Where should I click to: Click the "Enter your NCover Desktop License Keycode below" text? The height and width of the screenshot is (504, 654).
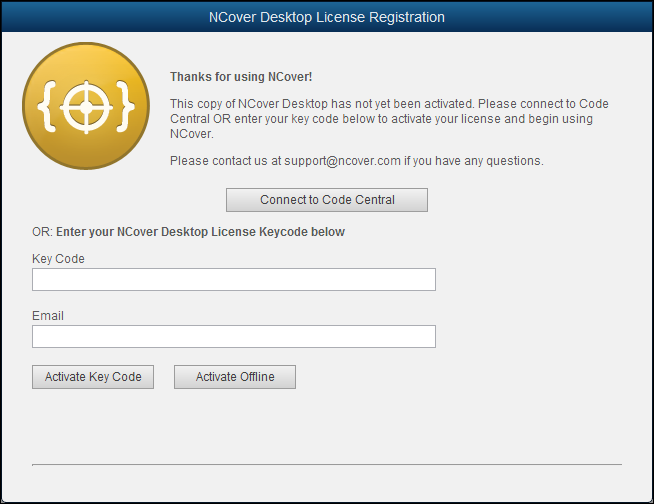(200, 232)
